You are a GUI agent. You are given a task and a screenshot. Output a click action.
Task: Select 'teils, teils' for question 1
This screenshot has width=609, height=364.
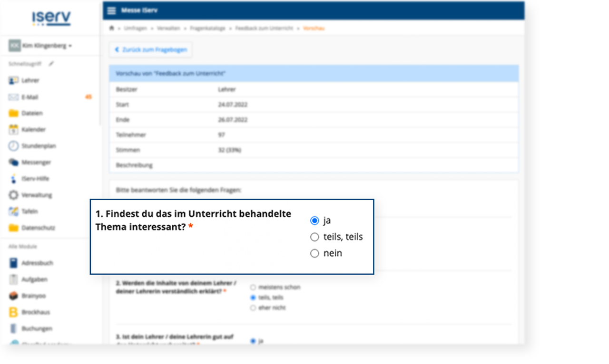(314, 237)
